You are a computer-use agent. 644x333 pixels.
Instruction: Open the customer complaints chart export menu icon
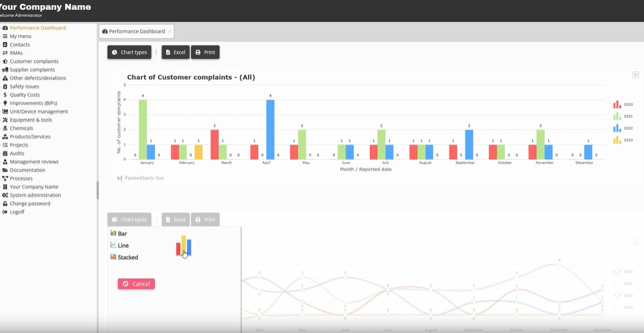636,74
